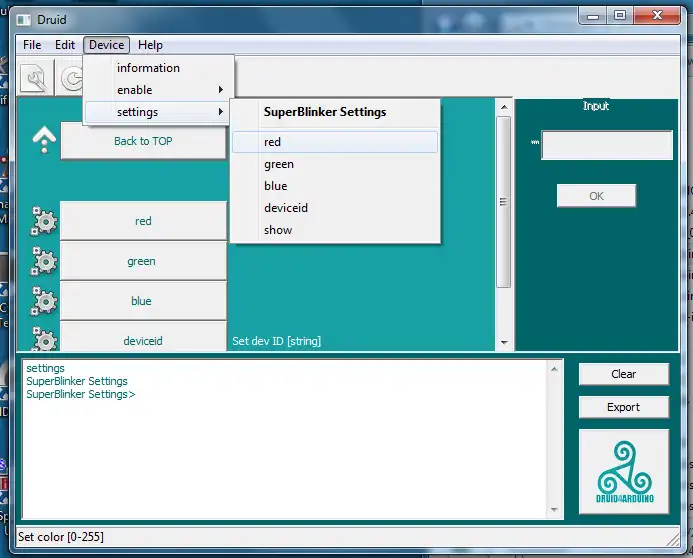Click the 'settings' line in the console output

45,368
